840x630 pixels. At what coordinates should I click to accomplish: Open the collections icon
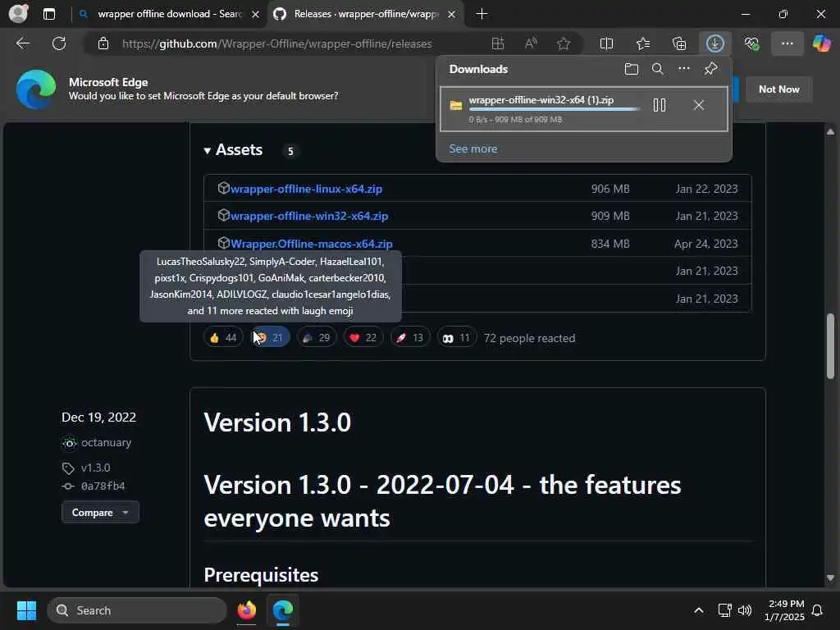678,43
